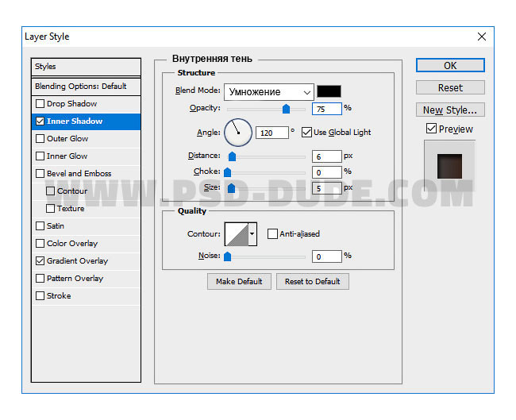Click the Angle dial control

tap(238, 133)
